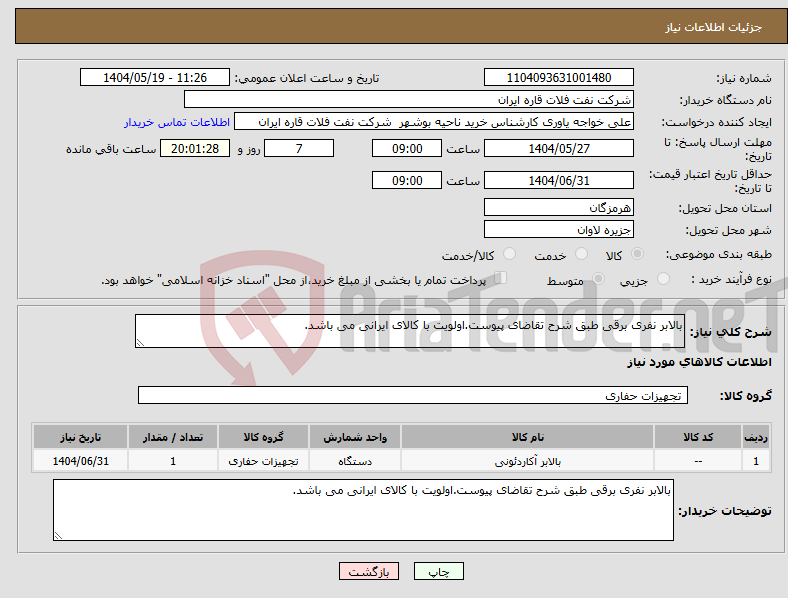
Task: Click the تجهیزات حفاری cell in table row
Action: point(263,461)
